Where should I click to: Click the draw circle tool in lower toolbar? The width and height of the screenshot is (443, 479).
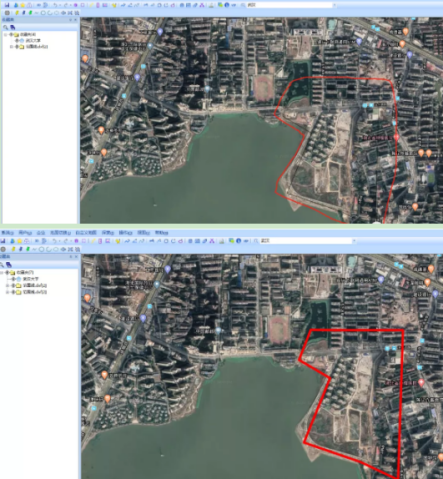tap(41, 249)
